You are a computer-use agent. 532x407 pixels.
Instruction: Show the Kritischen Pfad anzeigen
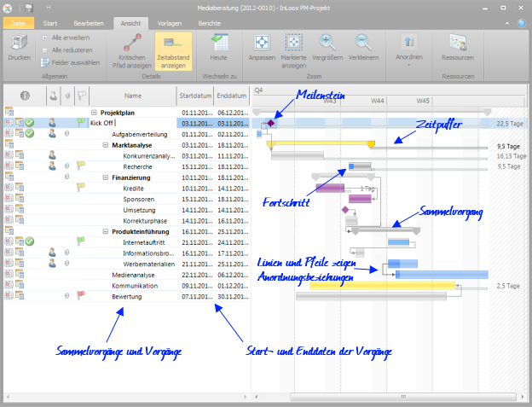pyautogui.click(x=132, y=51)
